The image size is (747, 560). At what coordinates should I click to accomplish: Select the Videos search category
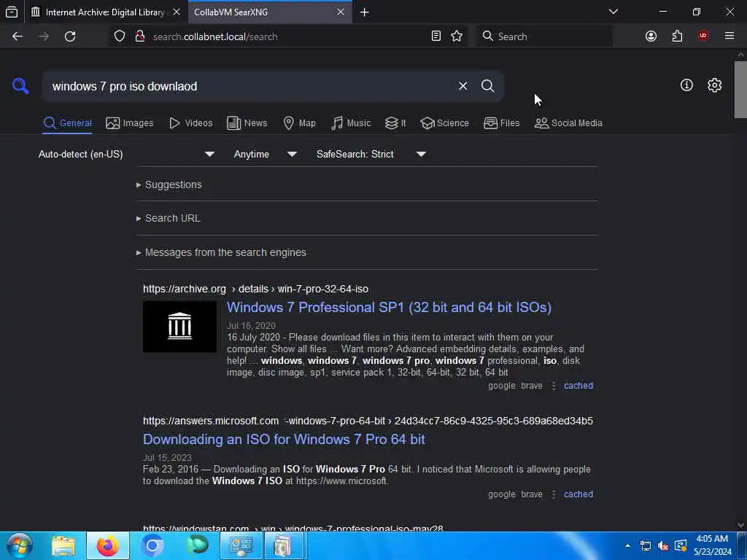tap(190, 122)
